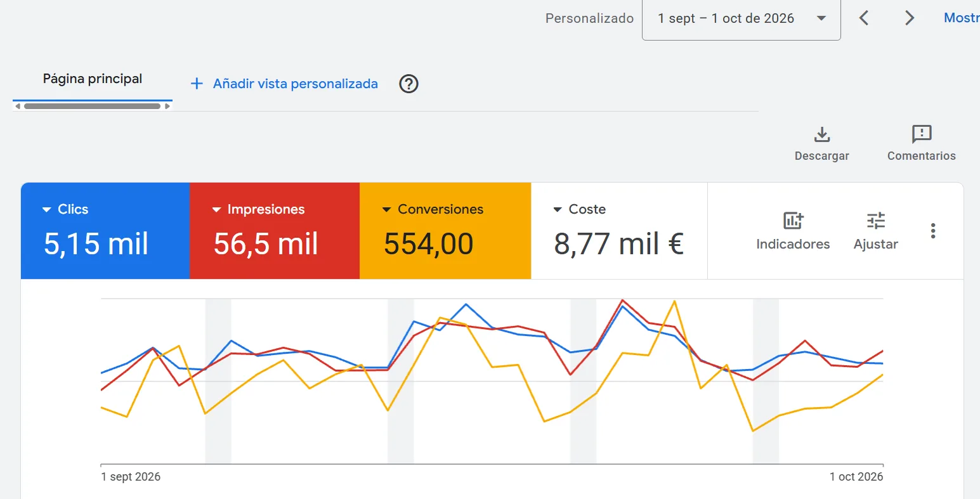This screenshot has width=980, height=499.
Task: Download the report with Descargar icon
Action: tap(822, 134)
